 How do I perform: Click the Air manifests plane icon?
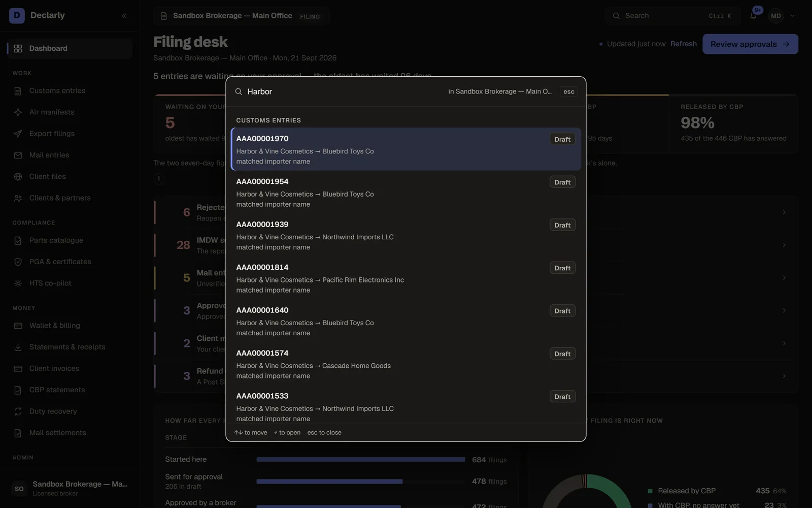click(x=18, y=112)
